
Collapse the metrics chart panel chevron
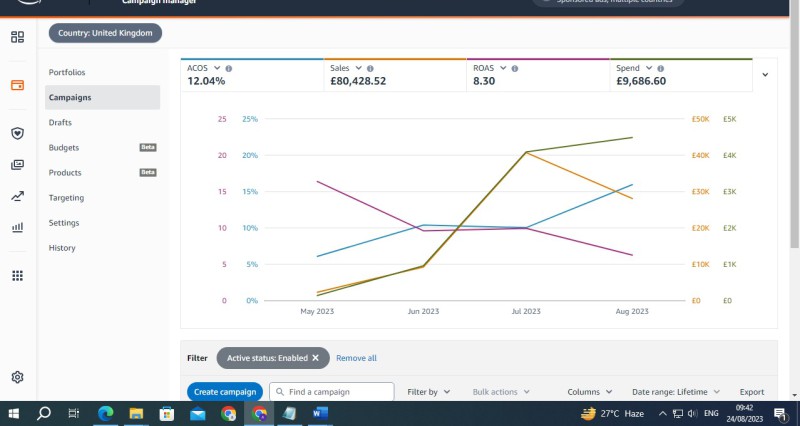click(765, 74)
